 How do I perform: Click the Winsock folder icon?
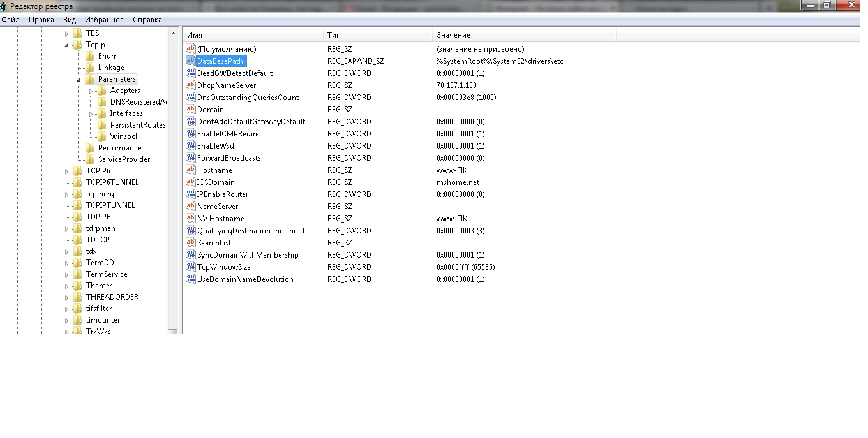click(102, 136)
